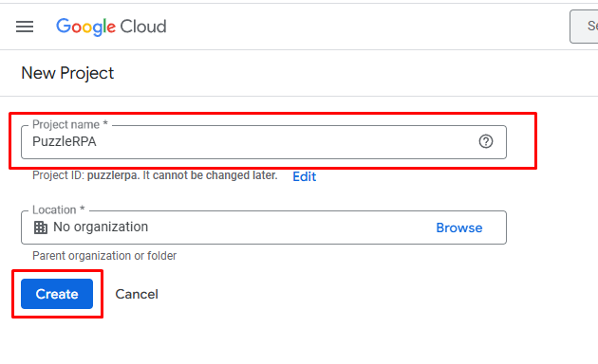598x364 pixels.
Task: Click the "Parent organization or folder" helper text
Action: (104, 256)
